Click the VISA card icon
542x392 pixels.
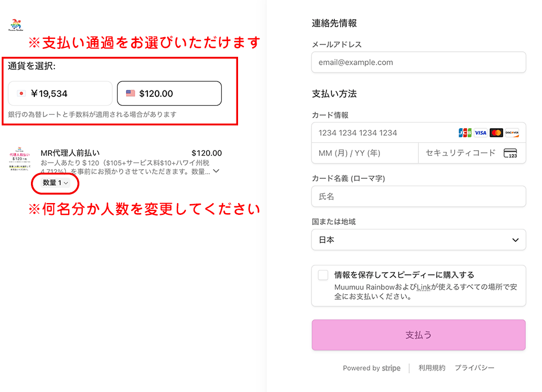click(x=480, y=133)
